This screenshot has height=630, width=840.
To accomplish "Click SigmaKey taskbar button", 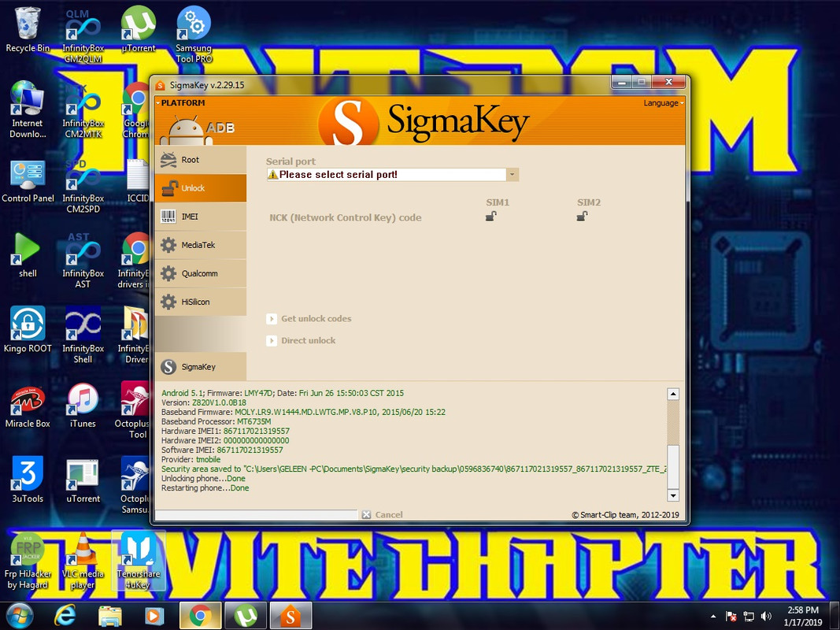I will point(290,616).
